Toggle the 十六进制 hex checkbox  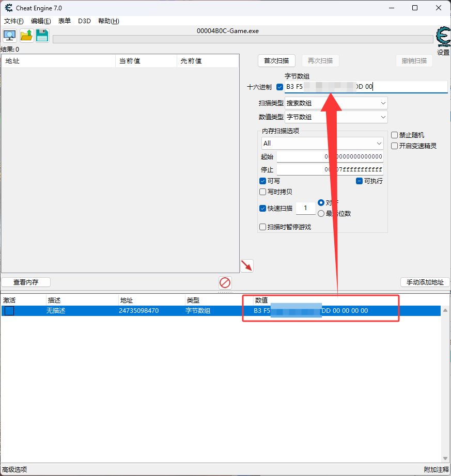click(279, 87)
